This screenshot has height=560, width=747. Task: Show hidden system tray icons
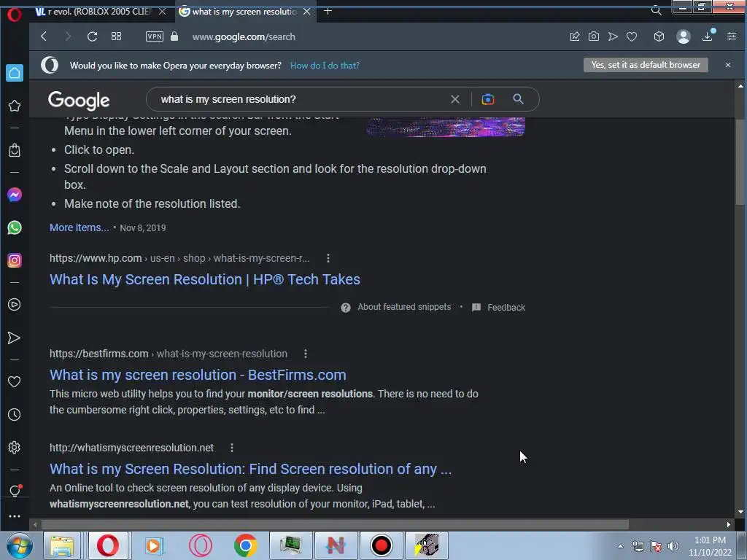(x=620, y=546)
